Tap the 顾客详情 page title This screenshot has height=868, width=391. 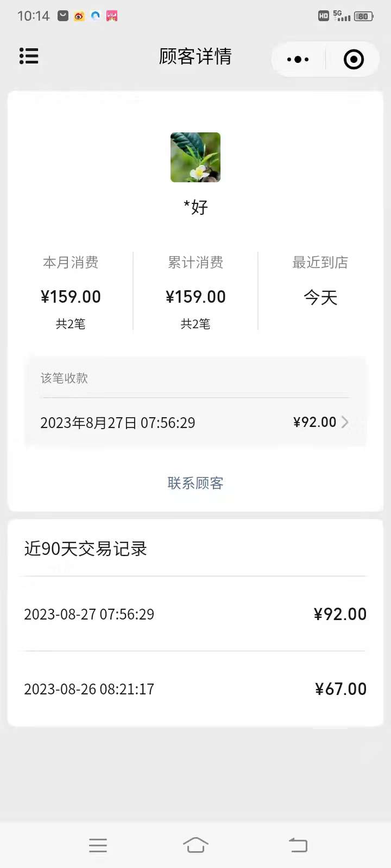coord(195,56)
